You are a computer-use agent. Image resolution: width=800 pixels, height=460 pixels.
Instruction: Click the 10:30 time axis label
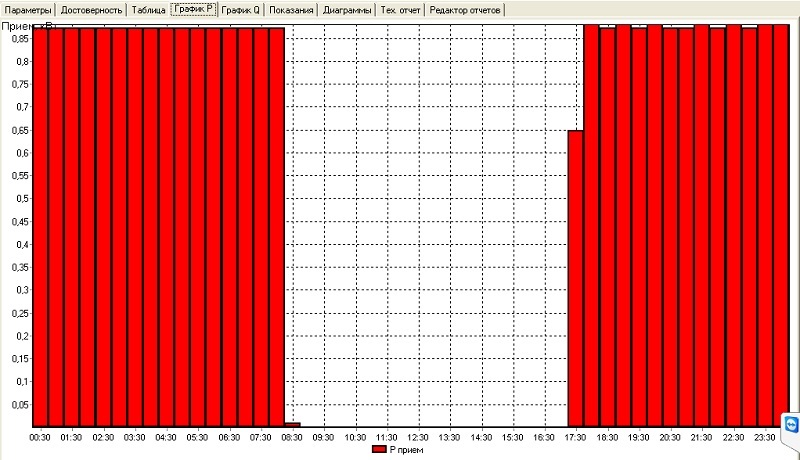click(x=355, y=438)
